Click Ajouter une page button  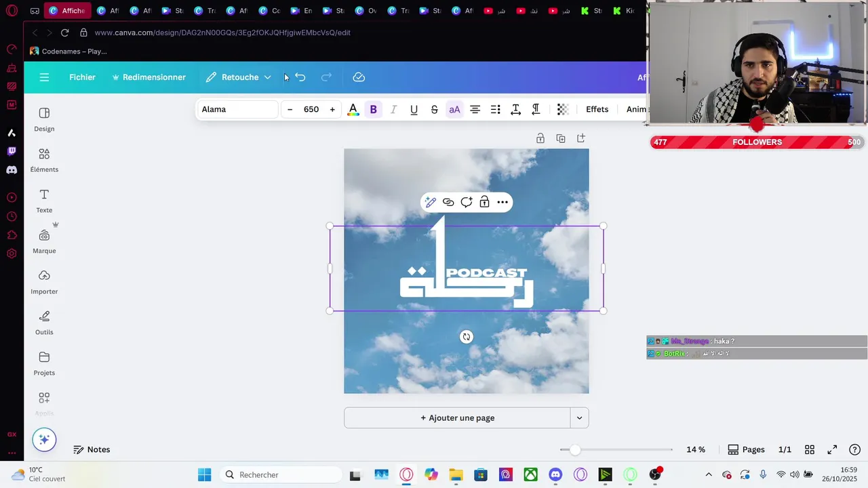(457, 418)
